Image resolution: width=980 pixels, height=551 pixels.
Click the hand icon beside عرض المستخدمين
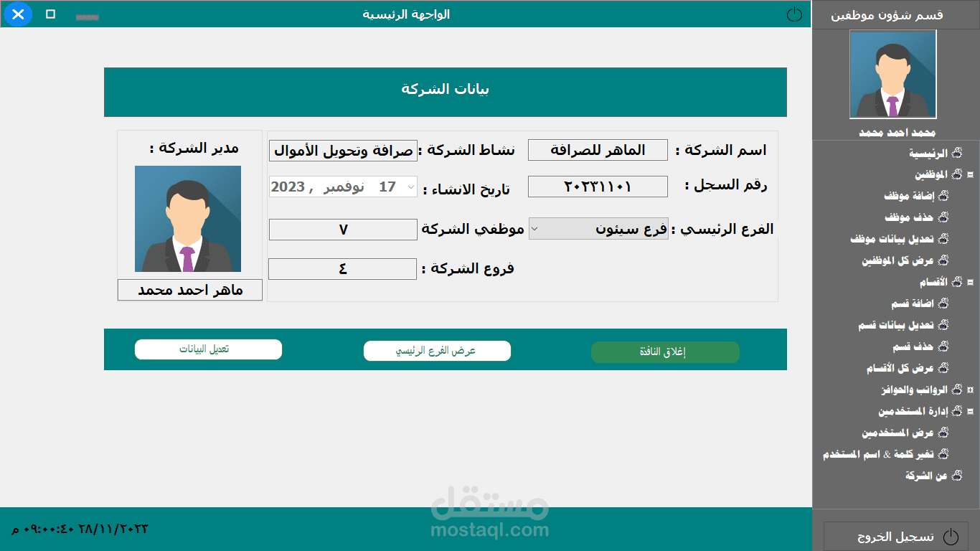click(x=943, y=433)
